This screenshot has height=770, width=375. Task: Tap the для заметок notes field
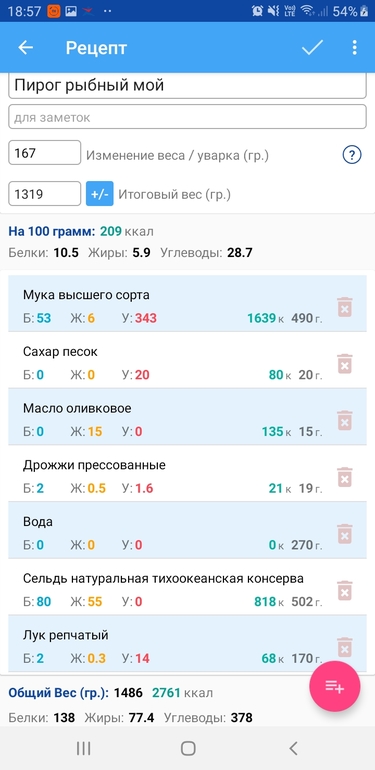tap(188, 117)
